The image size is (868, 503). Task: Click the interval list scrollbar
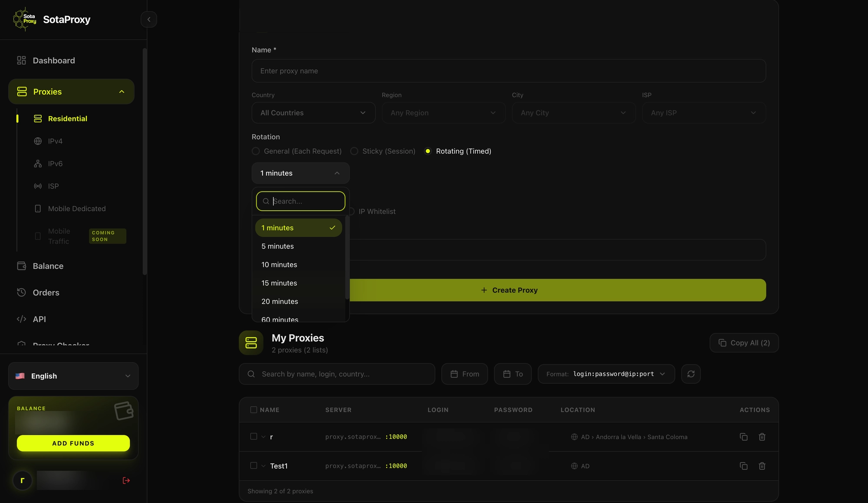point(347,258)
